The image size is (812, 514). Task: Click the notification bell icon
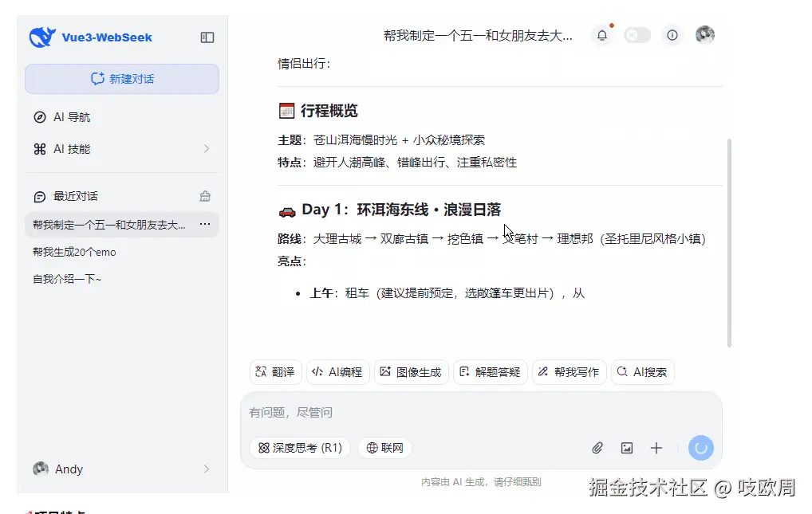pyautogui.click(x=602, y=34)
